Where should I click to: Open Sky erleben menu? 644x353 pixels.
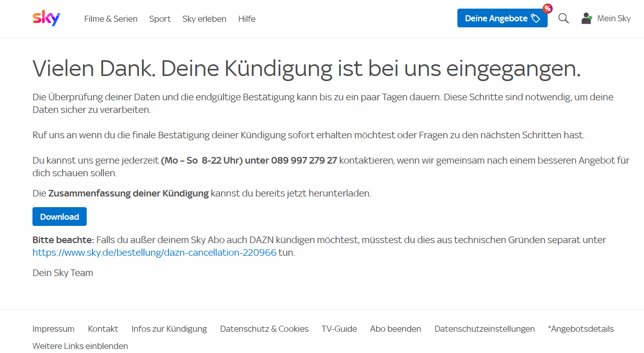204,19
